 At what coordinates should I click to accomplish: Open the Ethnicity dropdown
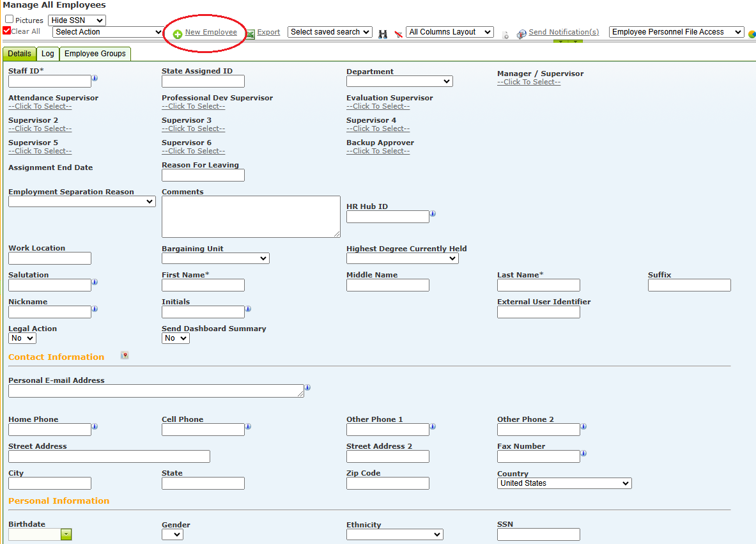pos(394,534)
